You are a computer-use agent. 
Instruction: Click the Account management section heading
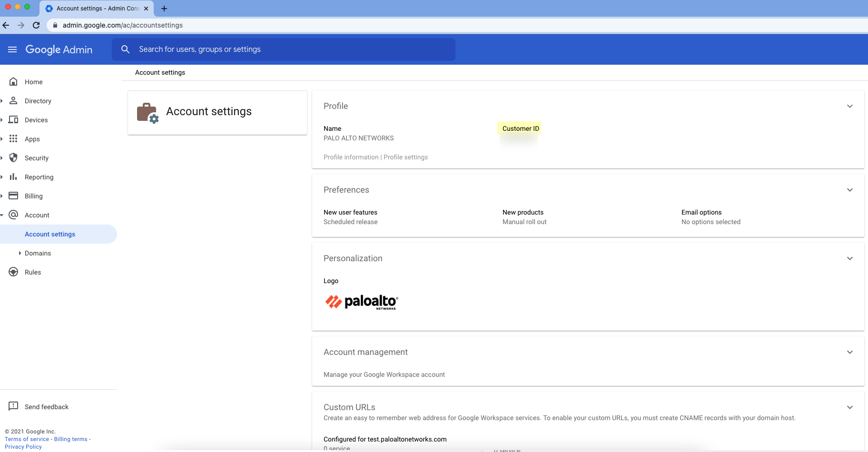point(365,352)
